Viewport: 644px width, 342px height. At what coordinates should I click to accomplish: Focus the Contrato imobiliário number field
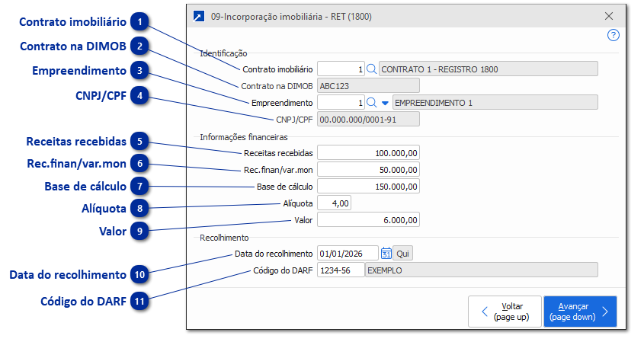(x=341, y=69)
